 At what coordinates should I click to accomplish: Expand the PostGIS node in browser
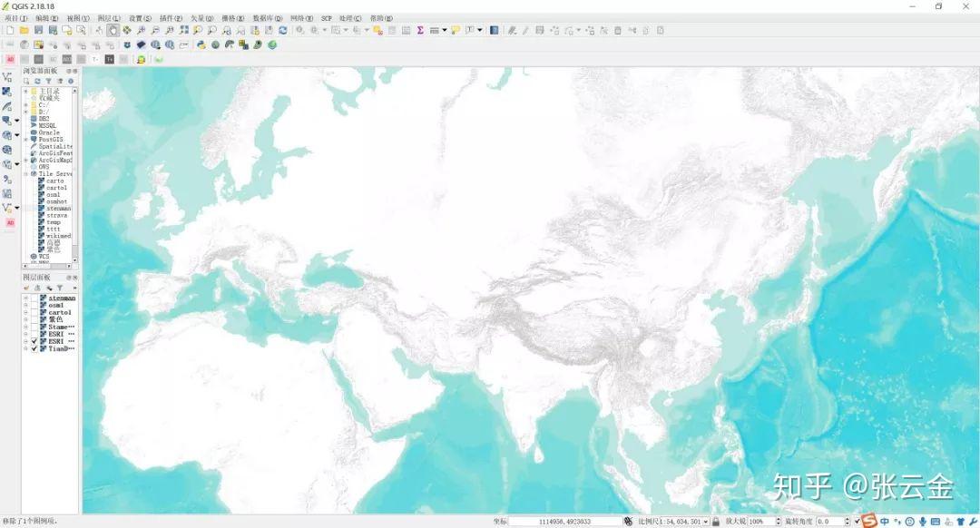point(25,140)
